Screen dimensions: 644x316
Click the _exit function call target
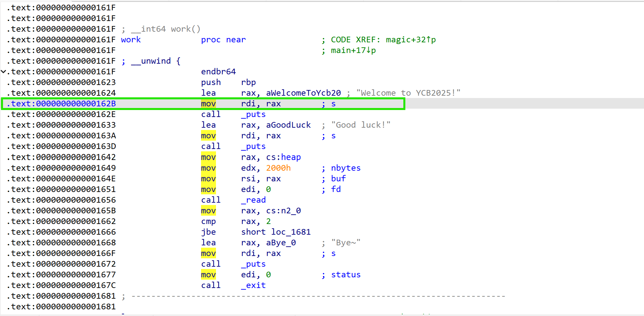(253, 285)
